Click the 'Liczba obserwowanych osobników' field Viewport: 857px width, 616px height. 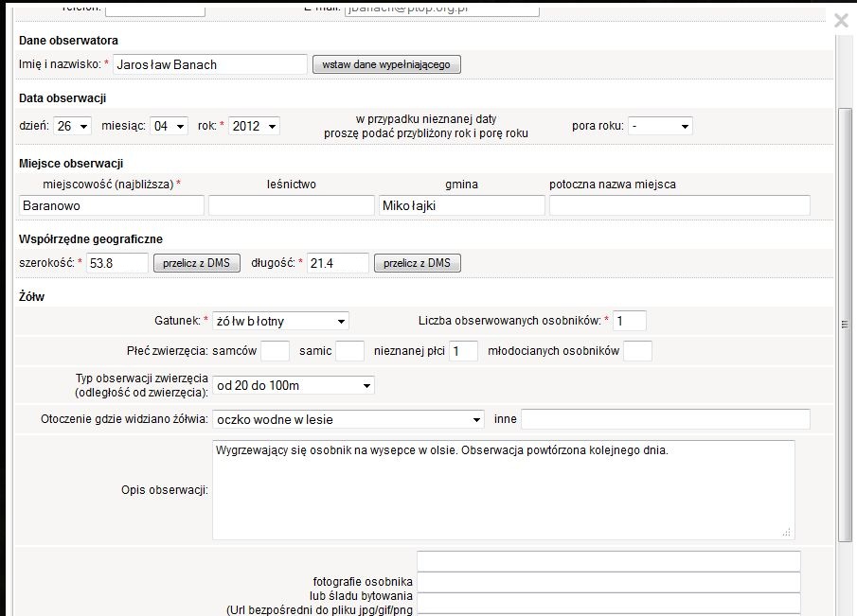630,322
